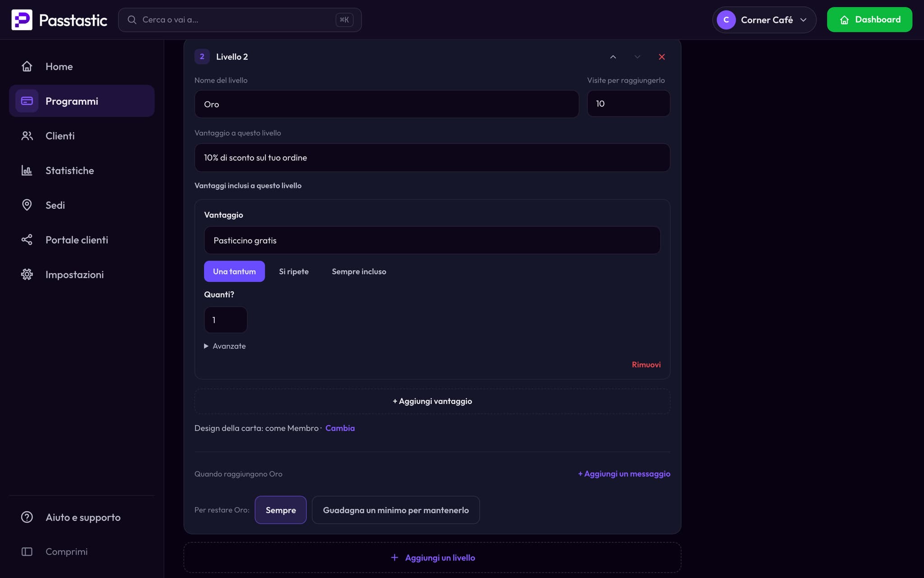Select the Si ripete option
Viewport: 924px width, 578px height.
point(294,271)
